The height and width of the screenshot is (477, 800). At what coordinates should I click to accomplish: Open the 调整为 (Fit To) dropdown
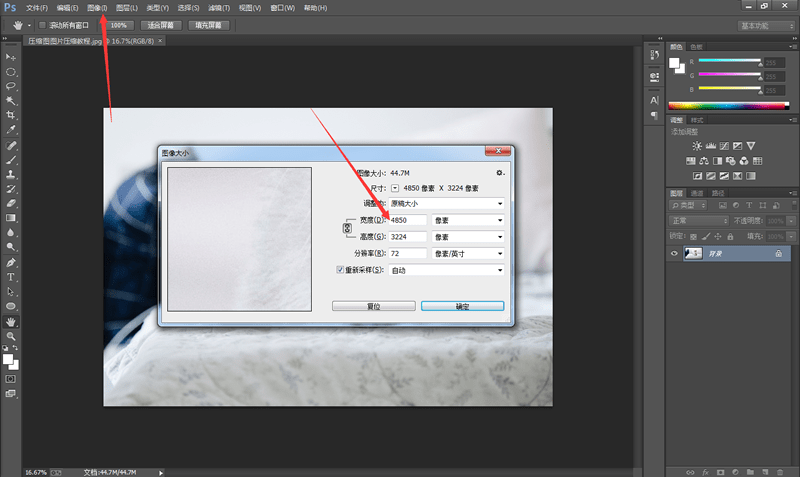[x=447, y=203]
